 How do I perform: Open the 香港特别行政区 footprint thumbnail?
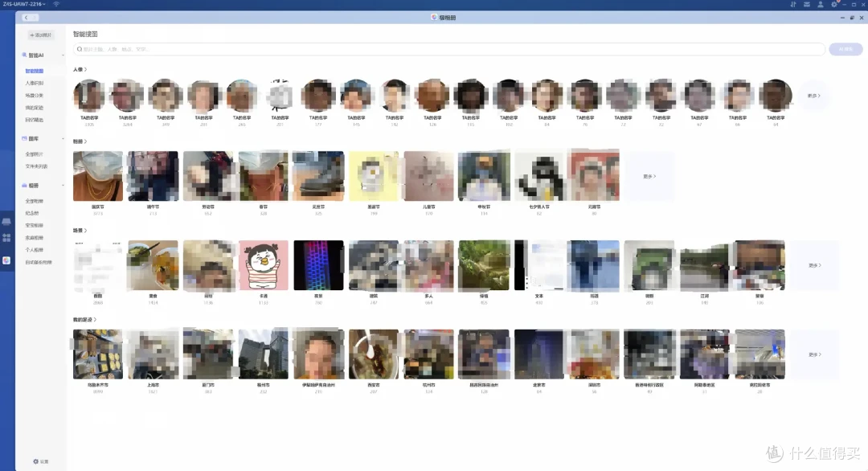(x=649, y=354)
